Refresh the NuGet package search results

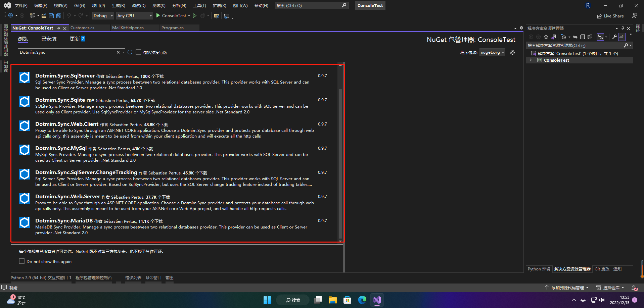130,52
